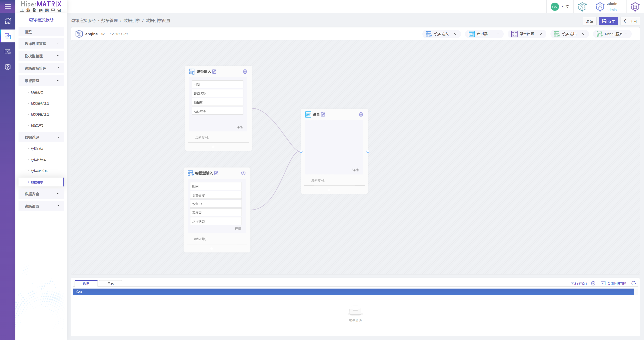Open the Mysql 服务 toolbar dropdown
Image resolution: width=644 pixels, height=340 pixels.
point(612,34)
